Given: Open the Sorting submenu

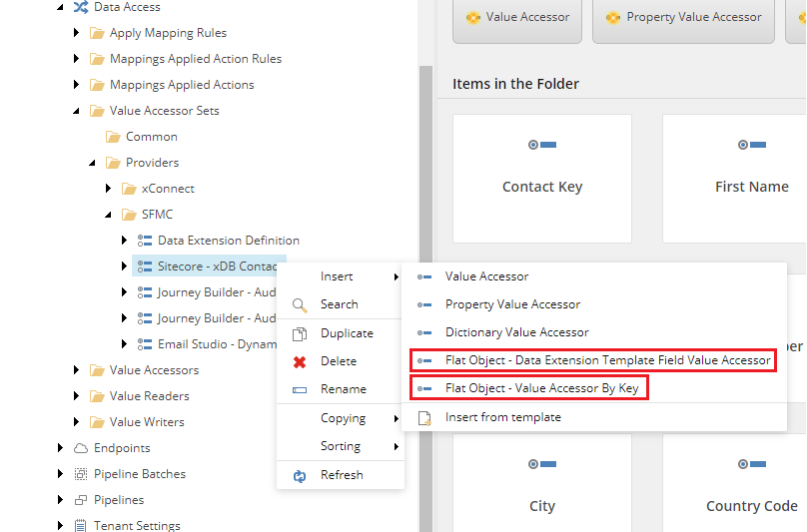Looking at the screenshot, I should pos(341,446).
